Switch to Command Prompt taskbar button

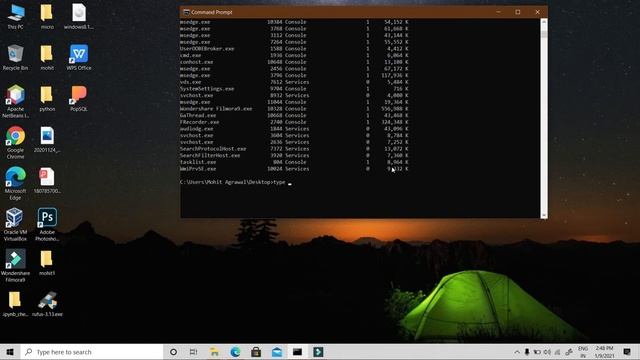pos(298,352)
